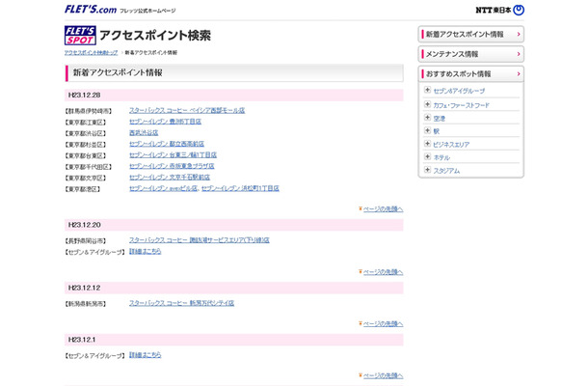
Task: Click the FLET'S.com logo
Action: tap(91, 10)
